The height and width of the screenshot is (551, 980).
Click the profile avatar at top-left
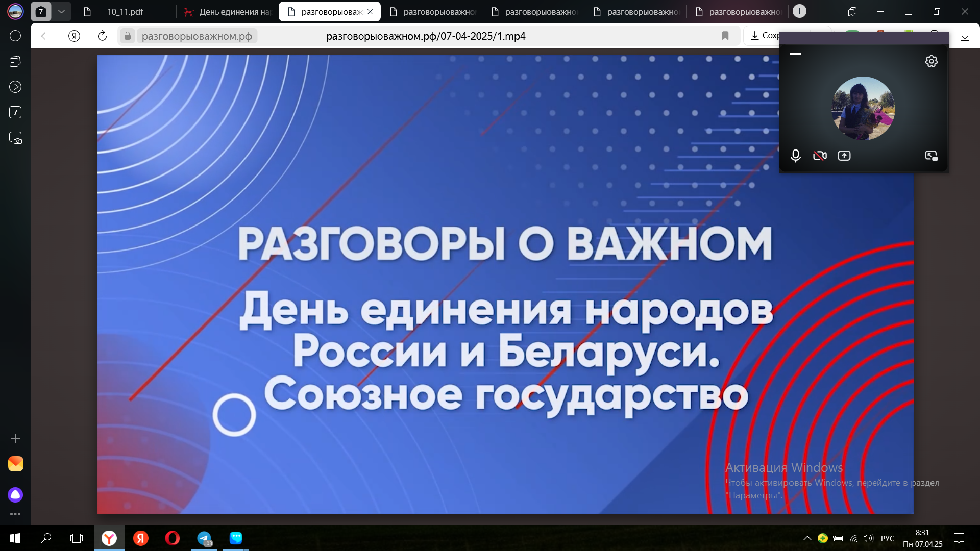pyautogui.click(x=15, y=11)
